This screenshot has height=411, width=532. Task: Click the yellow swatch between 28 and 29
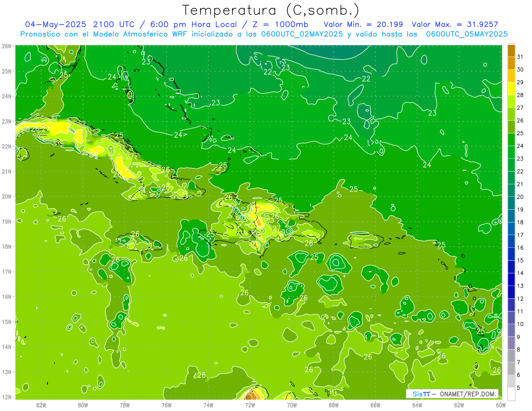(x=511, y=88)
